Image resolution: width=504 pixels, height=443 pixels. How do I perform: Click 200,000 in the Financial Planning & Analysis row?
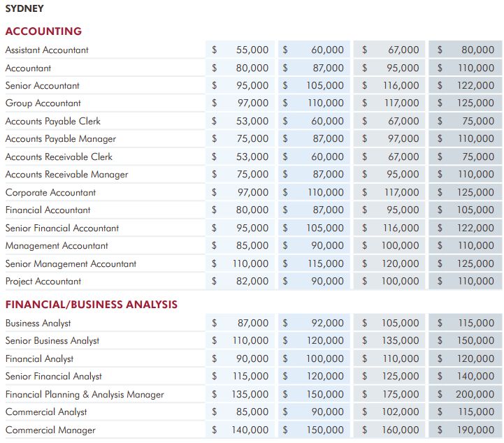475,395
